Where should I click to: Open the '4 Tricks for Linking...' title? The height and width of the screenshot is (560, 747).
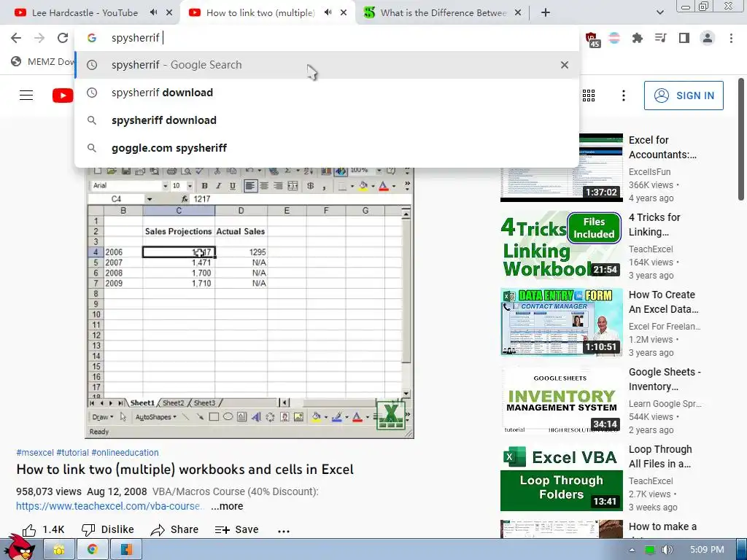tap(654, 225)
